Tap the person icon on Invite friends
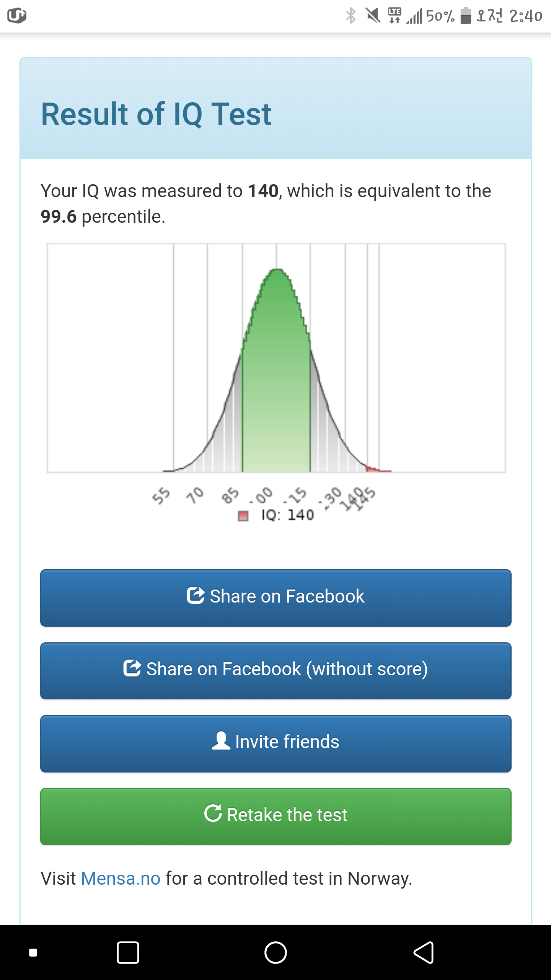Screen dimensions: 551x980 point(221,740)
